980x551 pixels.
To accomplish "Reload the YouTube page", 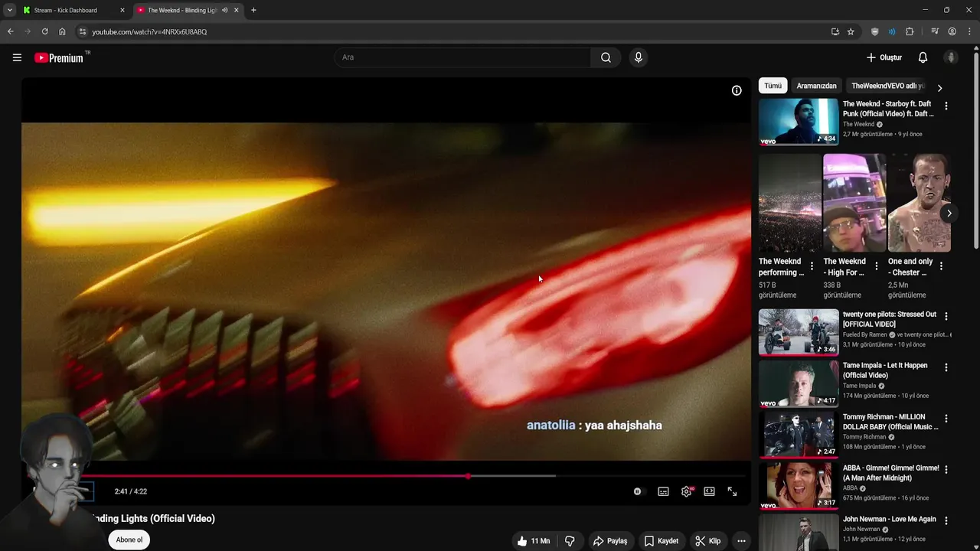I will point(44,31).
